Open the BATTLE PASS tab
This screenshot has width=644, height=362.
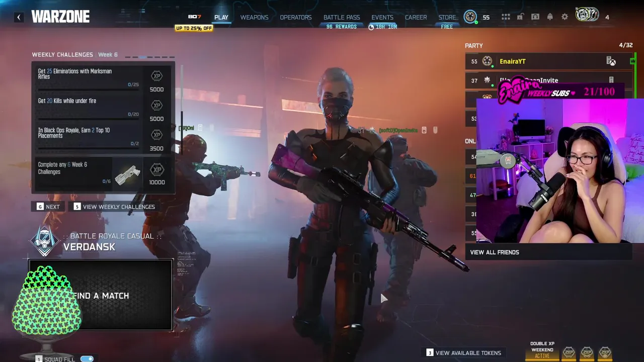[x=342, y=17]
